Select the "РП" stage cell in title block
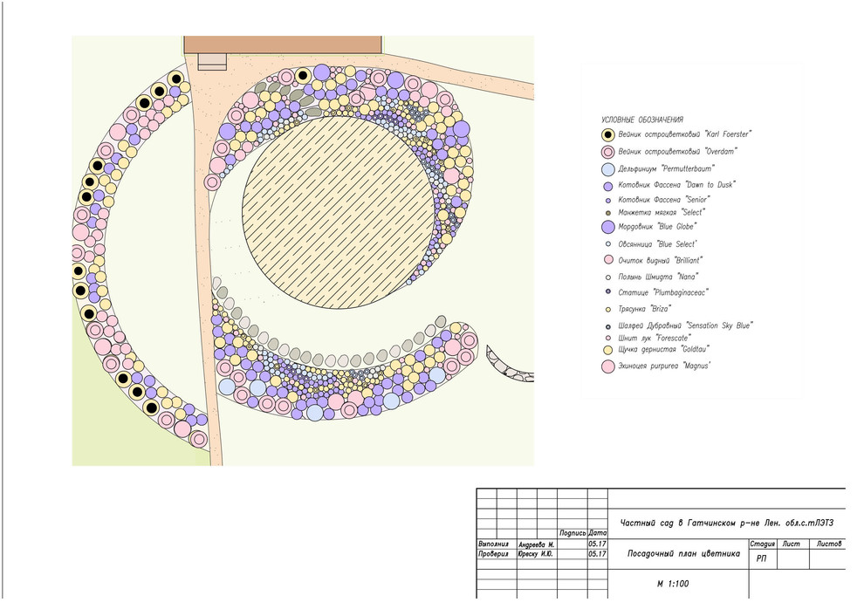The height and width of the screenshot is (616, 864). (762, 558)
